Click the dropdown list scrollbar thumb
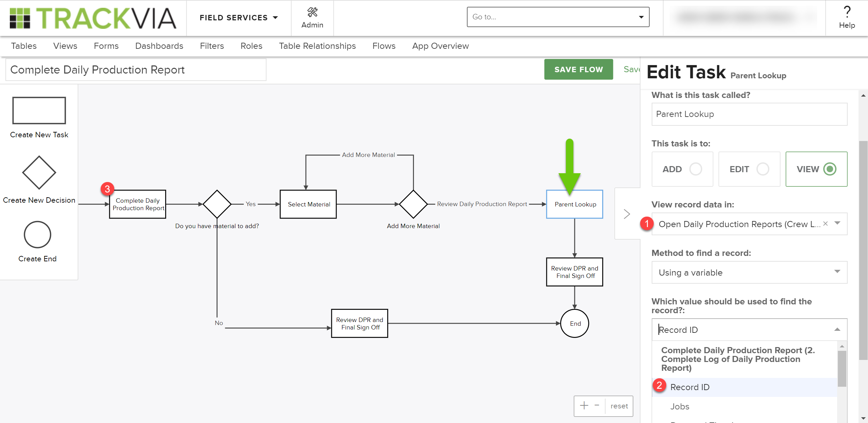The height and width of the screenshot is (423, 868). click(x=842, y=368)
